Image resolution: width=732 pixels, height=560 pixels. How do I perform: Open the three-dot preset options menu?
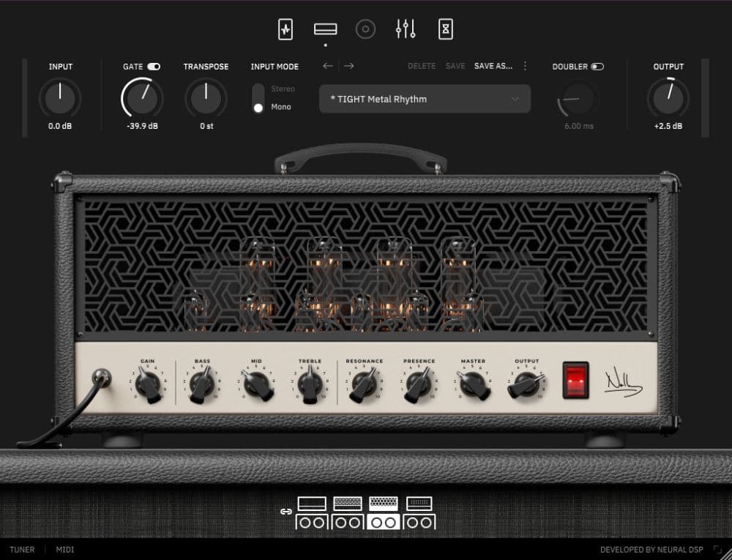[x=525, y=67]
